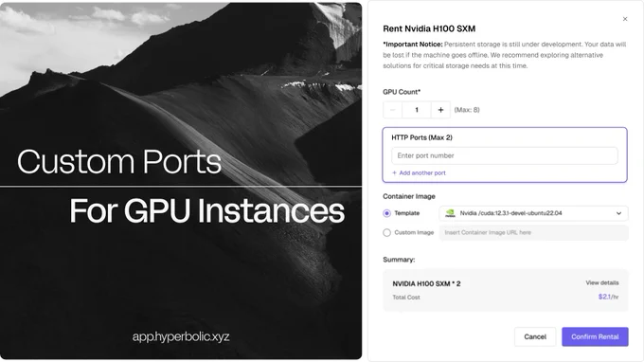Confirm the rental

(x=595, y=336)
